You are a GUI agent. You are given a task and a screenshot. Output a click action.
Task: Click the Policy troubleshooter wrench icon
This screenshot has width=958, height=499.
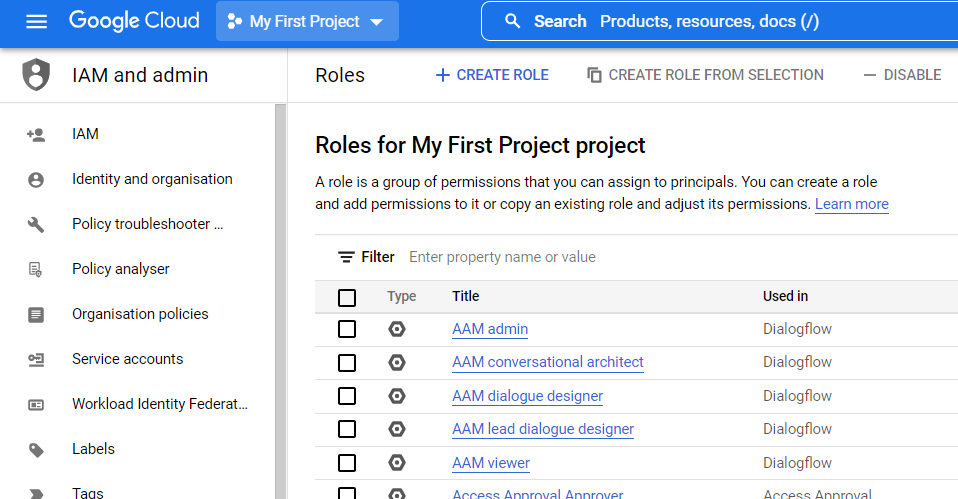36,224
